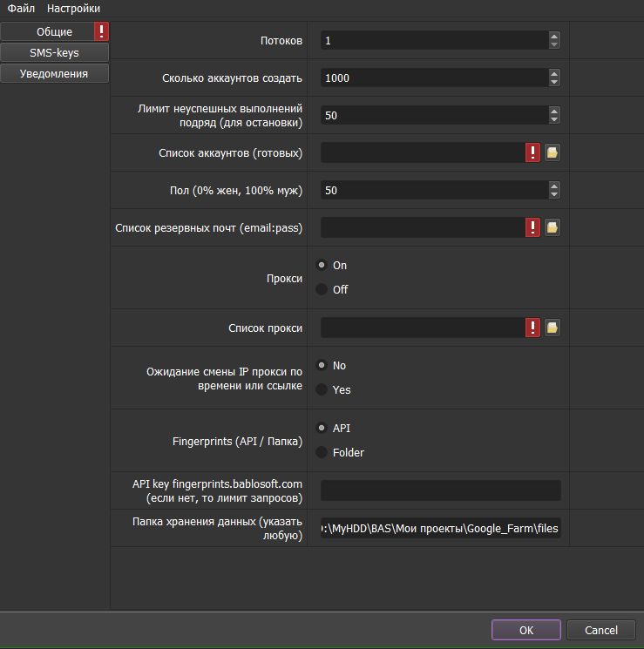Click warning icon in reserve emails field

532,227
